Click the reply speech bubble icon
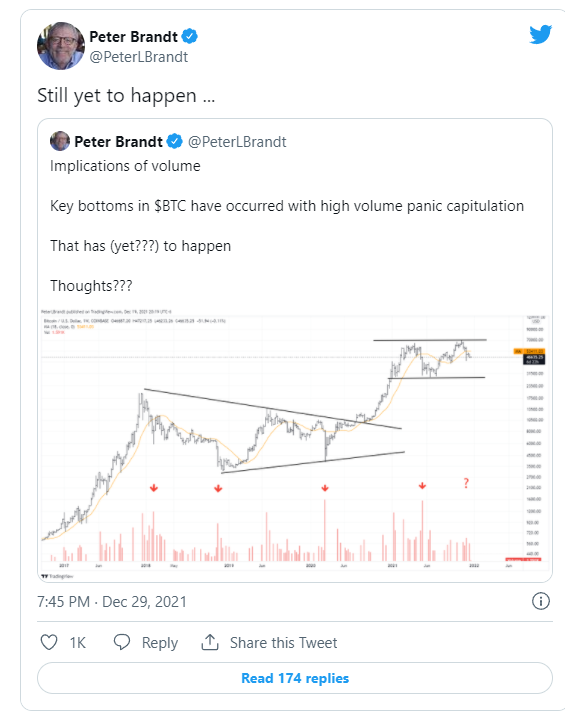565x715 pixels. (122, 642)
